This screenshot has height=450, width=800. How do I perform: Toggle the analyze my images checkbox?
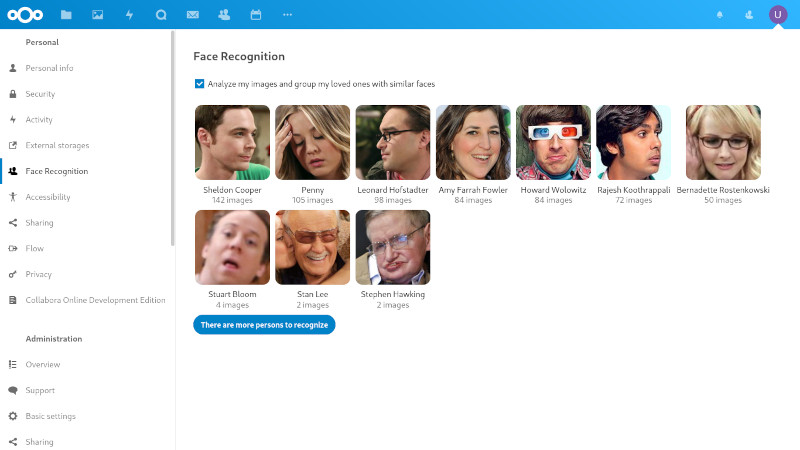(199, 84)
